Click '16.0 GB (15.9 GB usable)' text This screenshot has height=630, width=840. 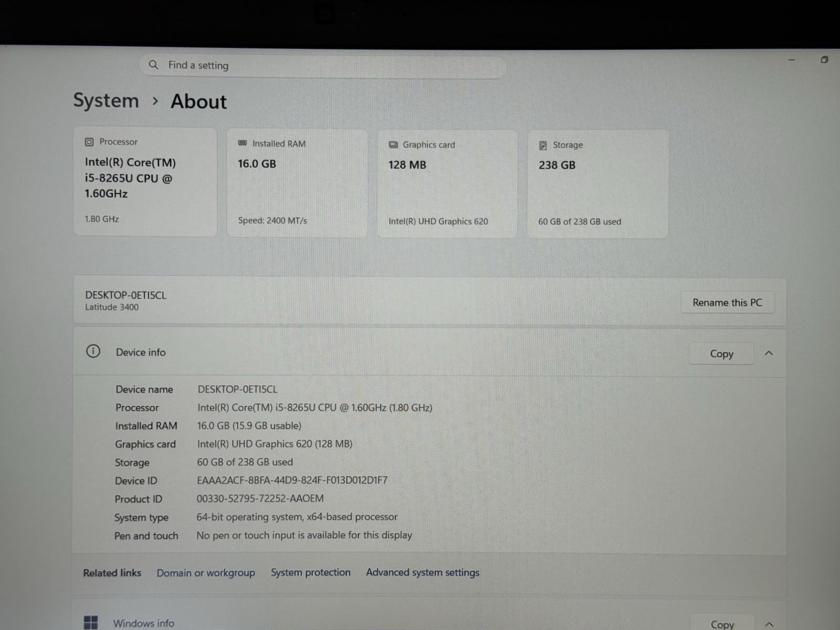coord(249,426)
